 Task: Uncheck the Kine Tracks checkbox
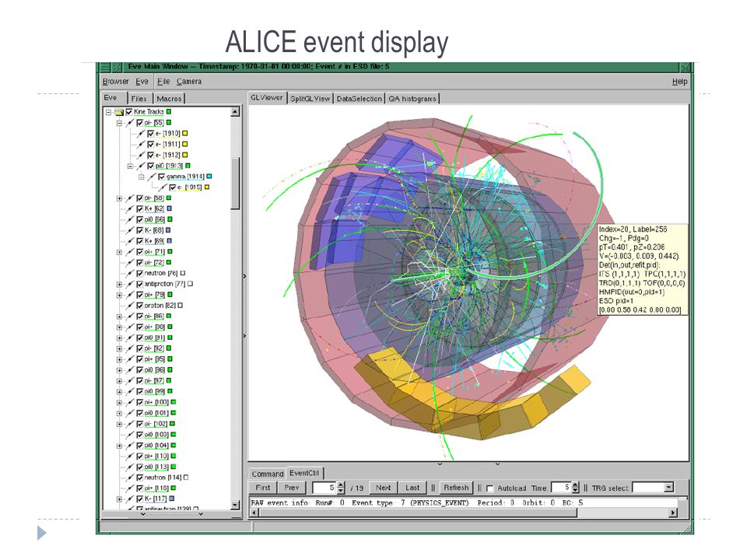(128, 112)
